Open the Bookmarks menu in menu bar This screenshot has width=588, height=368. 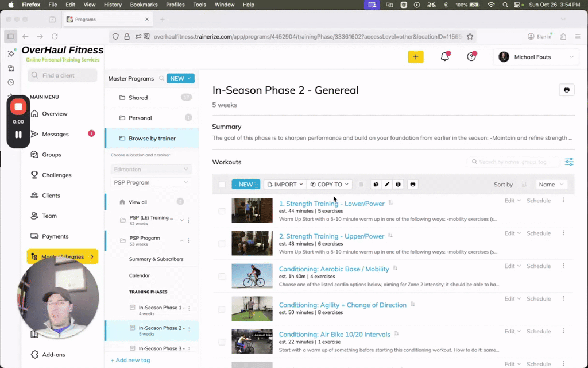point(144,5)
